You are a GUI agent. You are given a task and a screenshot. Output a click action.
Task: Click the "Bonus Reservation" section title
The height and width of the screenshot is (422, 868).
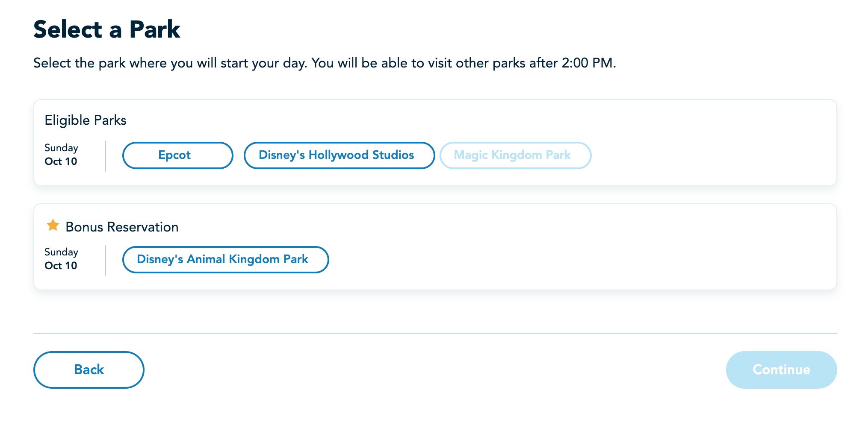(x=122, y=227)
